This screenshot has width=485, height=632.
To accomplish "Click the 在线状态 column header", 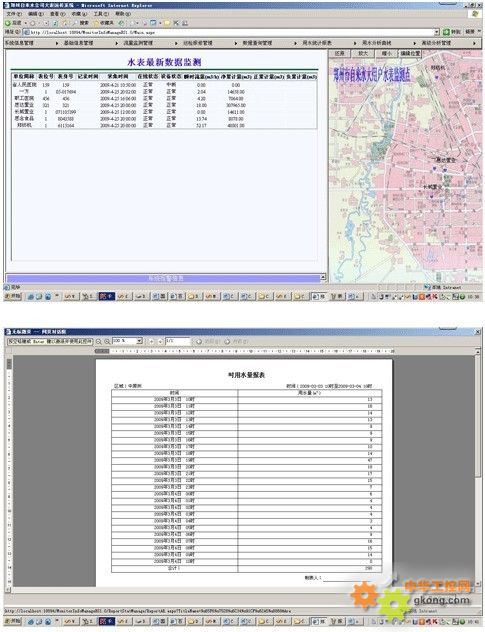I will click(148, 76).
